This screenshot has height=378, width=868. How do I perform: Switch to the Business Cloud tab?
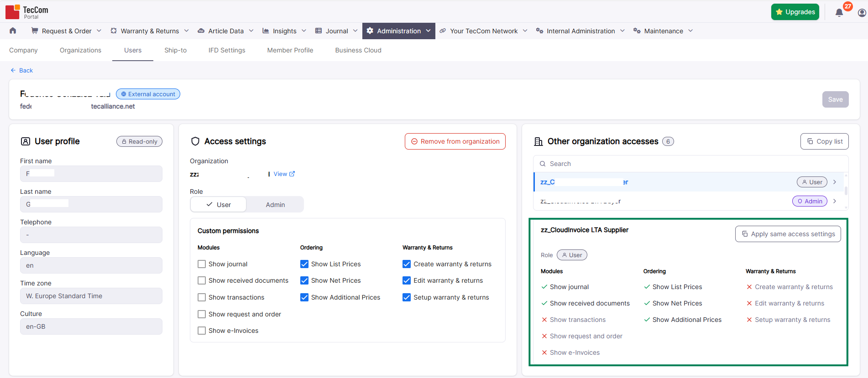[358, 50]
